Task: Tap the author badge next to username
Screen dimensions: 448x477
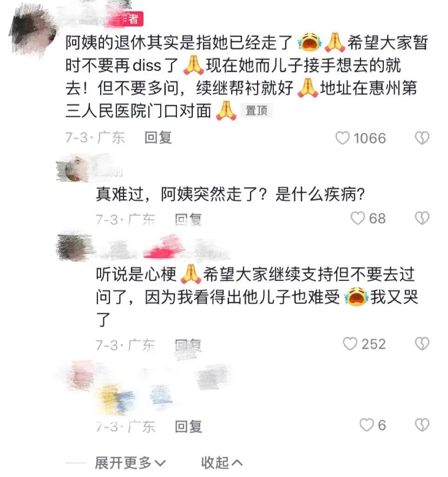Action: click(x=124, y=19)
